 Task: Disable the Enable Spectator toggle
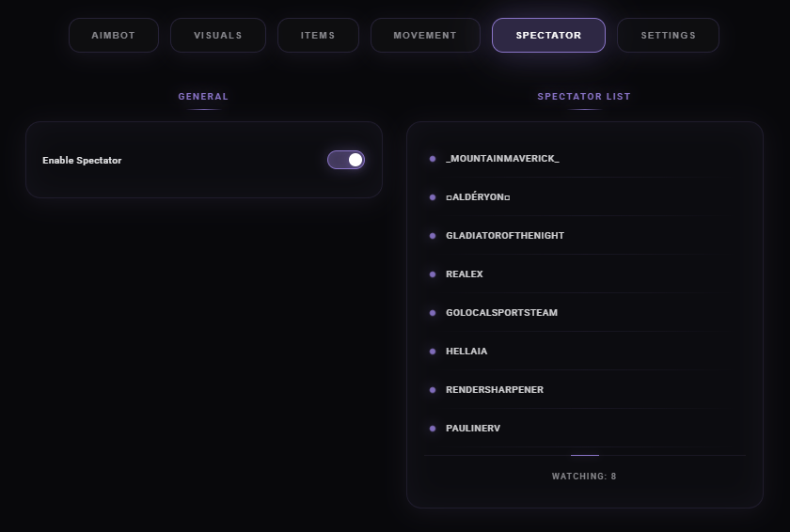point(345,160)
